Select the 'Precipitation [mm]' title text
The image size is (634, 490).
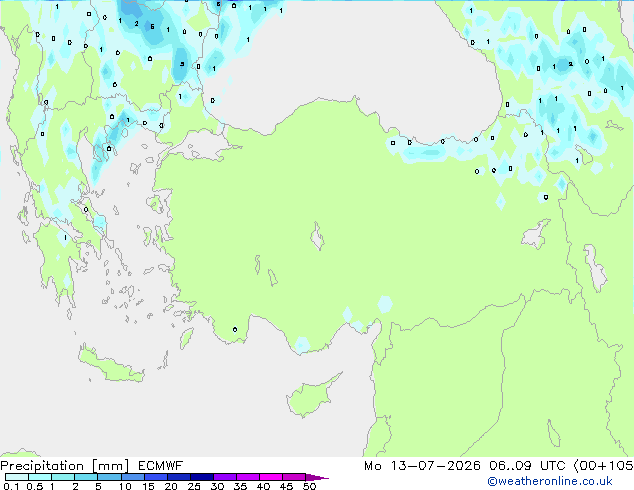pos(65,466)
